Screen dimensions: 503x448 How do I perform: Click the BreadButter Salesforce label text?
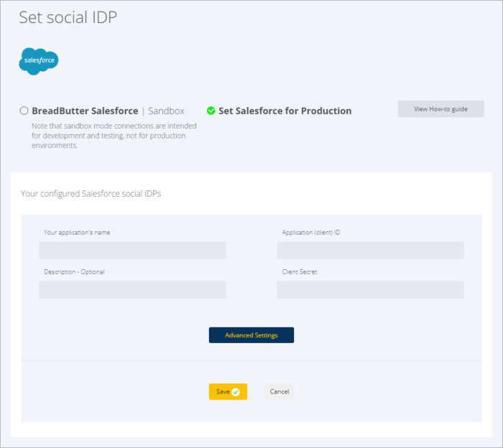85,111
